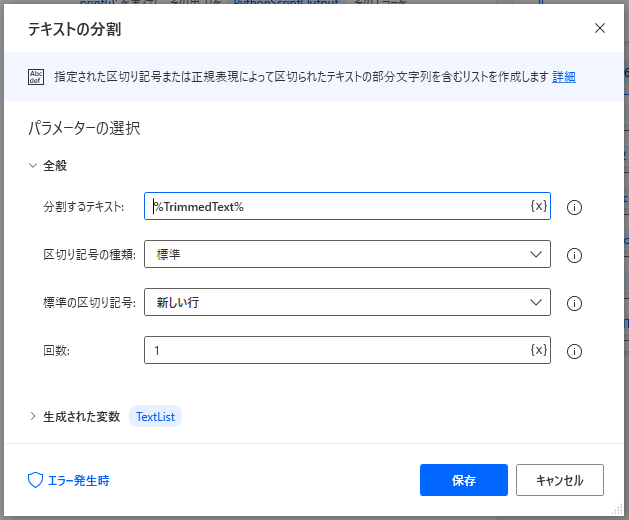Insert variable in 回数 field
Viewport: 629px width, 520px height.
[x=539, y=350]
